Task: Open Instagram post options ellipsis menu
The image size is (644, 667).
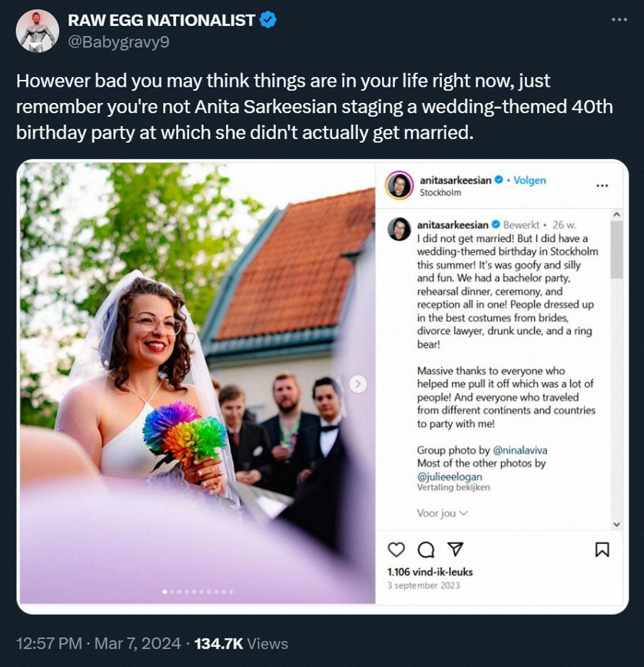Action: pyautogui.click(x=602, y=185)
